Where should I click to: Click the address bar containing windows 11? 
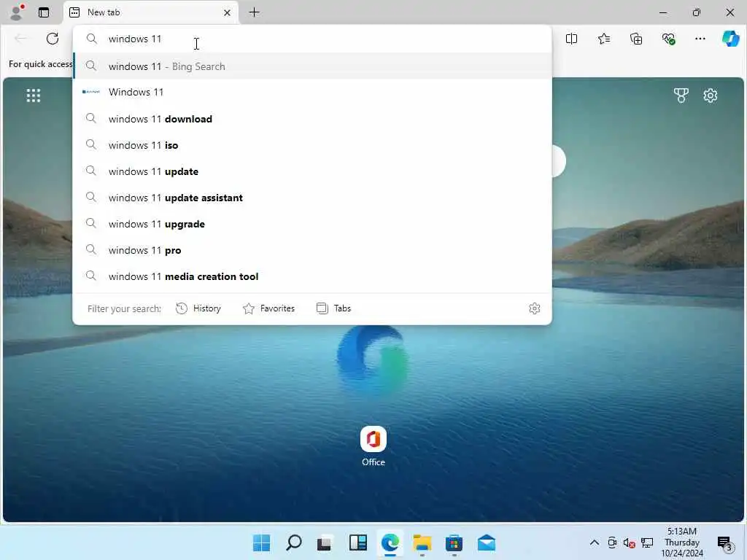pos(312,39)
